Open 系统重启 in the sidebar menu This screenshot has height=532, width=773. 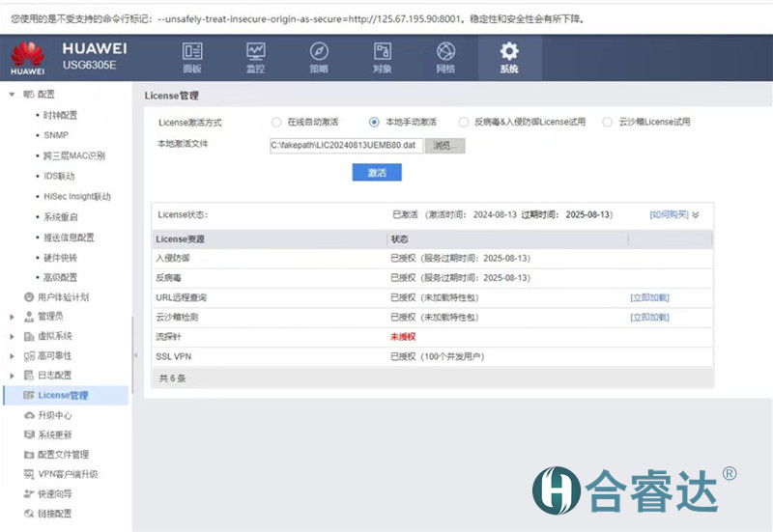tap(60, 217)
